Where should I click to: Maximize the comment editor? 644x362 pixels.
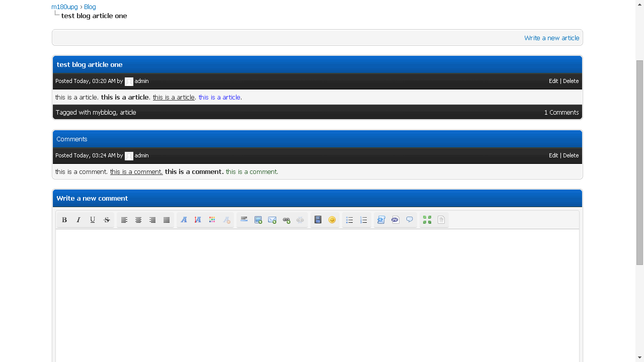coord(427,220)
